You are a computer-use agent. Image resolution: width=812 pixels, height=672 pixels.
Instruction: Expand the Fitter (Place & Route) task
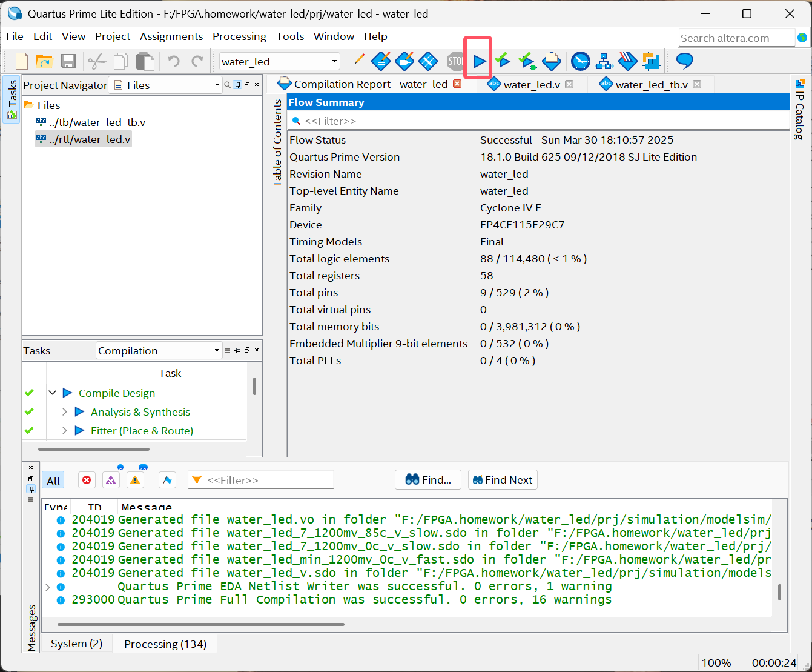point(65,431)
